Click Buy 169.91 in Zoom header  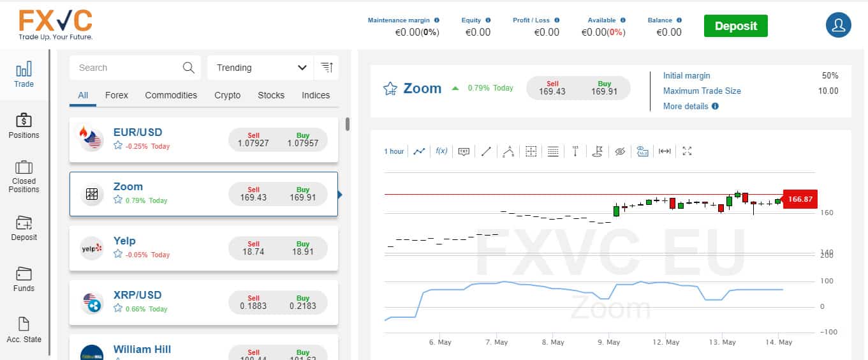point(605,88)
